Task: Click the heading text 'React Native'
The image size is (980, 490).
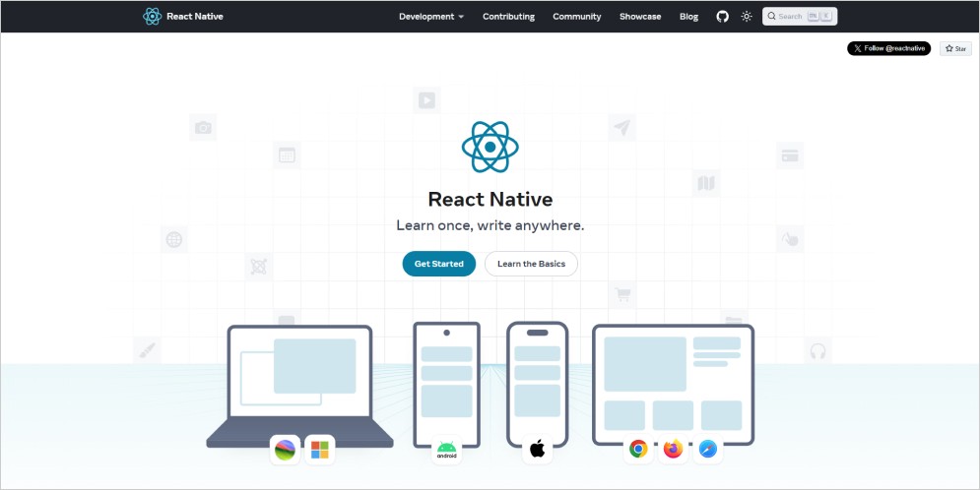Action: [x=490, y=199]
